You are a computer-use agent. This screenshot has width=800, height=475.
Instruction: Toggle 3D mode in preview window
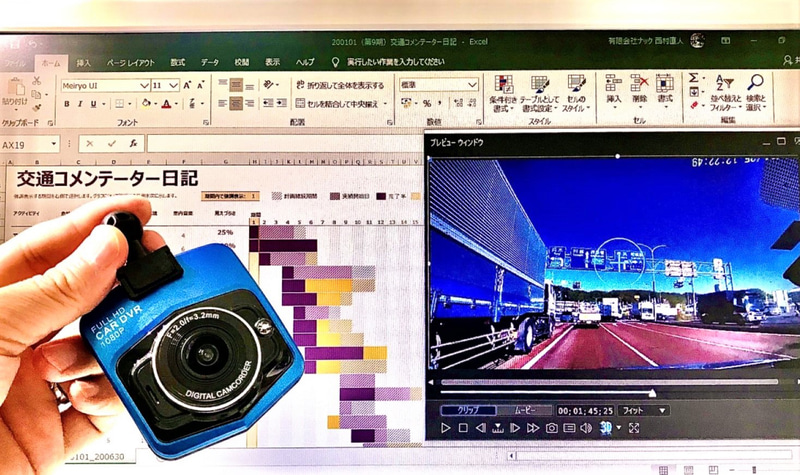pos(605,428)
